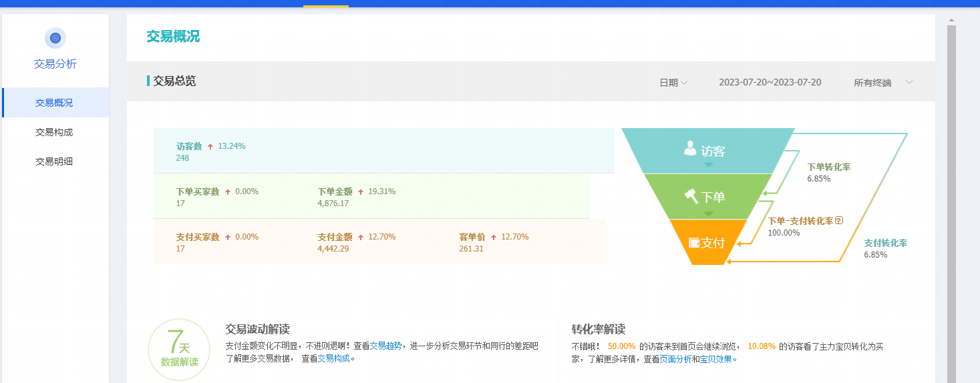Click the up arrow next to 客单价

click(494, 237)
